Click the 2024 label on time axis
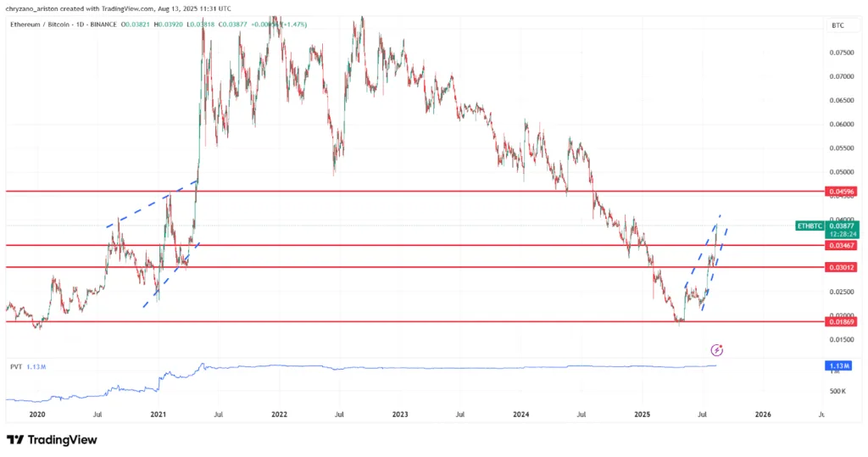 pos(521,415)
